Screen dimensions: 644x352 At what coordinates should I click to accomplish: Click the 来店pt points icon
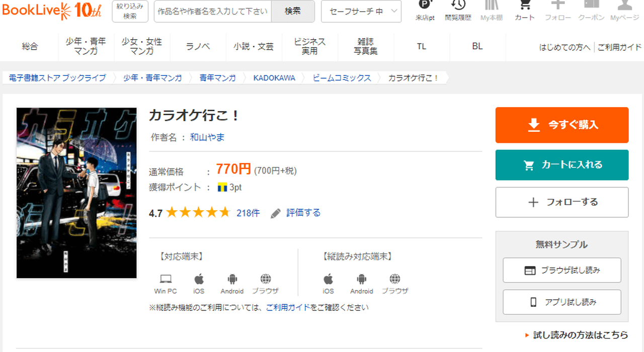point(425,6)
